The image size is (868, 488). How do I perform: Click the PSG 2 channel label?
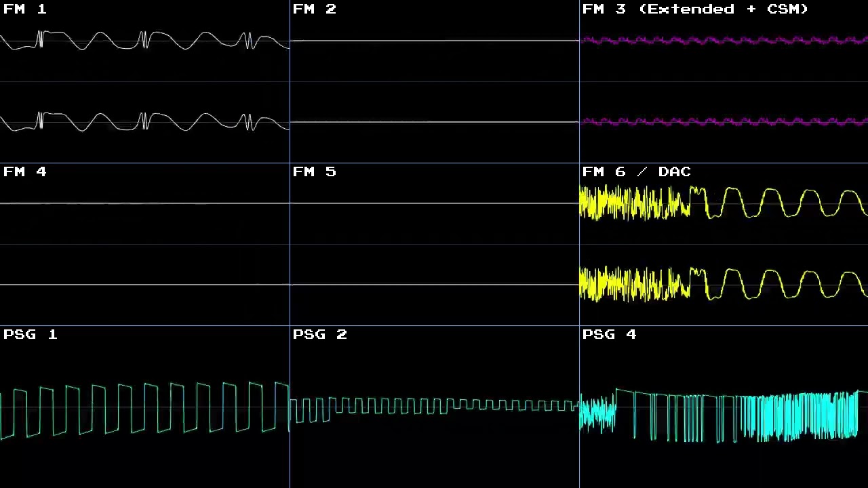(320, 334)
